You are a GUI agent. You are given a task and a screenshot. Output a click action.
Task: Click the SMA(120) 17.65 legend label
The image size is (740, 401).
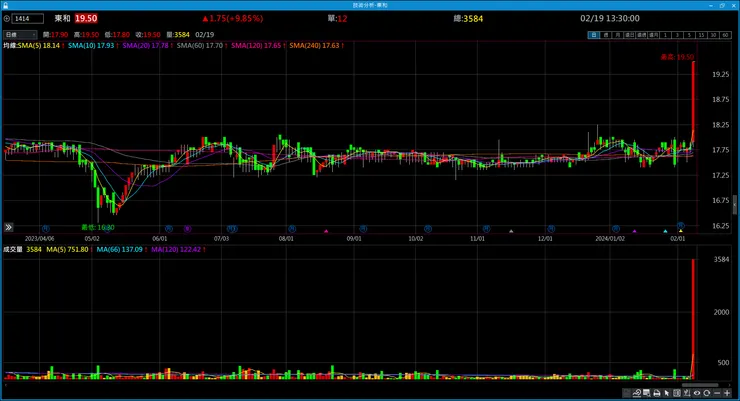[x=258, y=45]
